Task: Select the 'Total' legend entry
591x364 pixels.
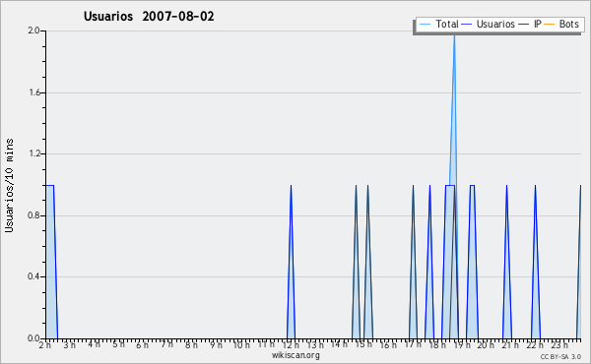Action: point(438,24)
